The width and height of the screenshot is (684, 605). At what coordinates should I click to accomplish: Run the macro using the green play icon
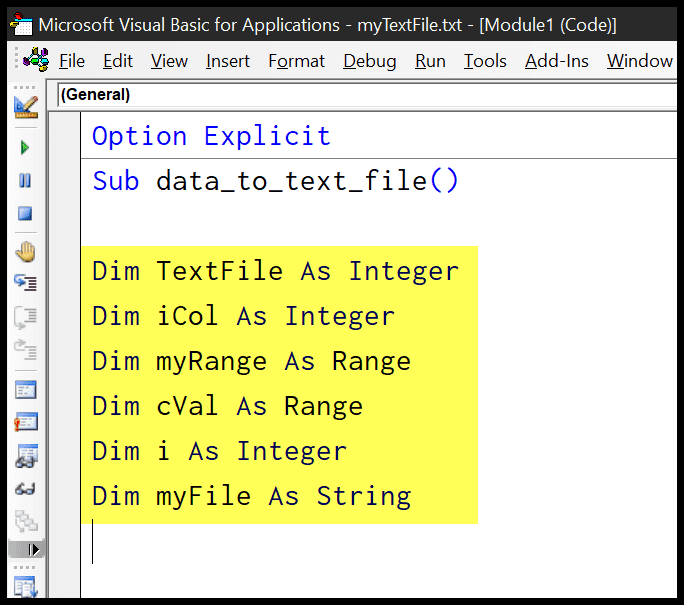coord(25,148)
